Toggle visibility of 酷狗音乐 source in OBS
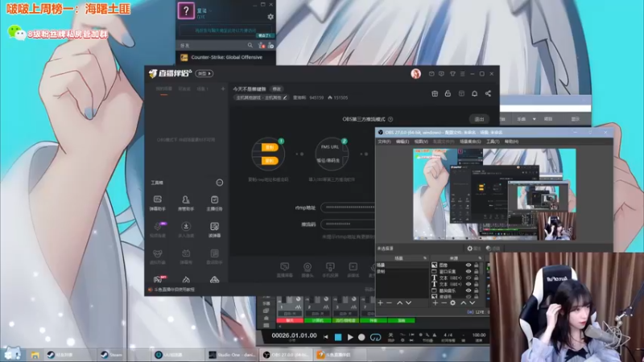The image size is (644, 362). click(469, 290)
